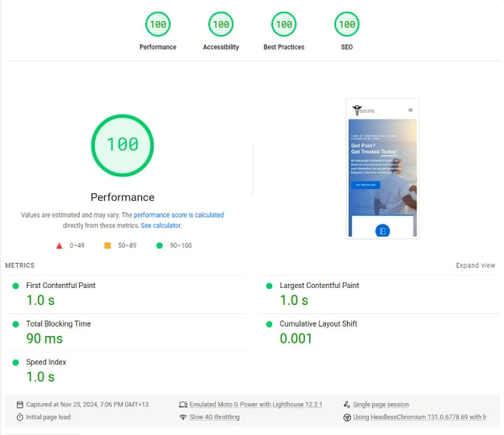This screenshot has width=504, height=435.
Task: Click the Performance score gauge at top
Action: [x=158, y=25]
